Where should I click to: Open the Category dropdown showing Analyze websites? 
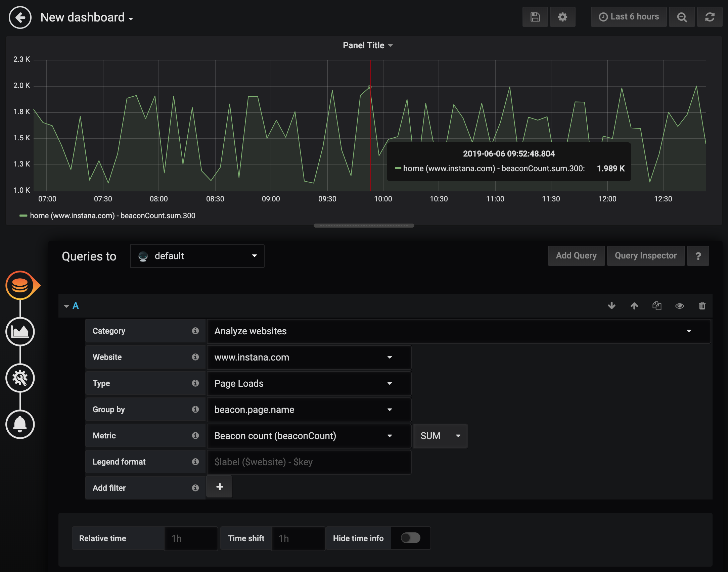[458, 331]
